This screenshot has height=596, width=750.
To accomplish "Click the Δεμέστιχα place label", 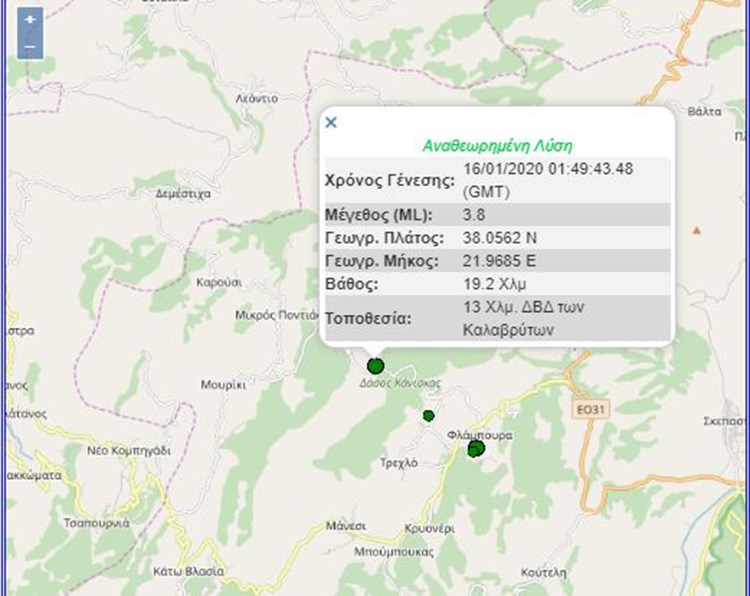I will pos(183,195).
